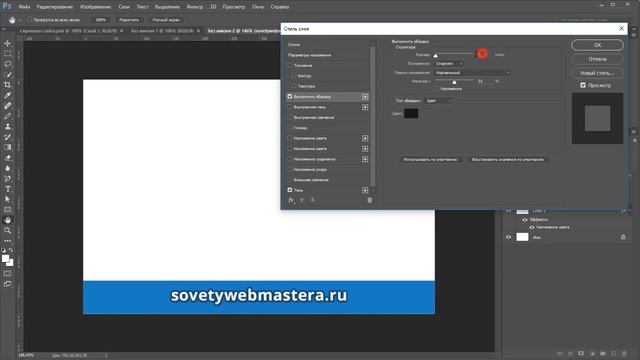Click the plus button beside Тень
The height and width of the screenshot is (360, 640).
pos(365,190)
